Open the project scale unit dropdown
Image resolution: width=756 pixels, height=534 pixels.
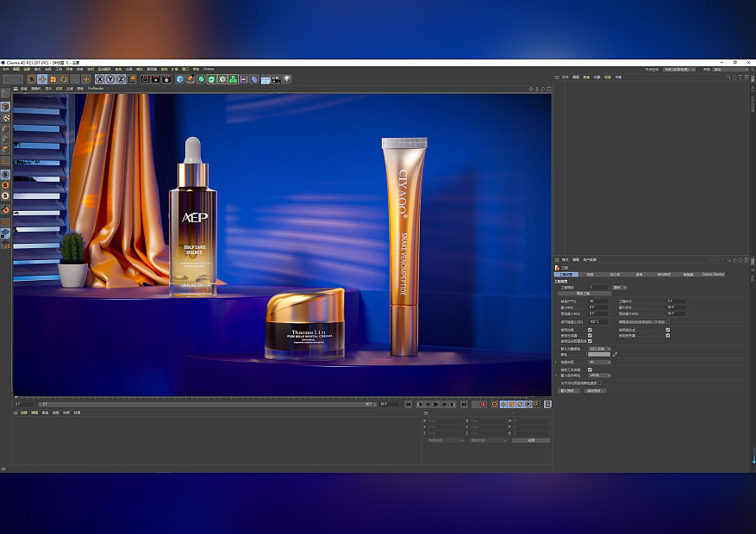pos(620,288)
